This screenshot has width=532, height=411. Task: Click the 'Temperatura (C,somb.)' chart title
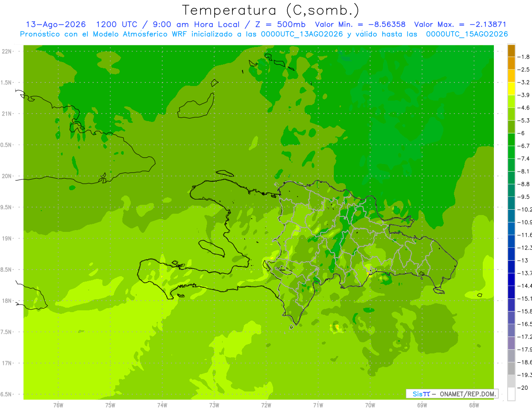pos(270,10)
